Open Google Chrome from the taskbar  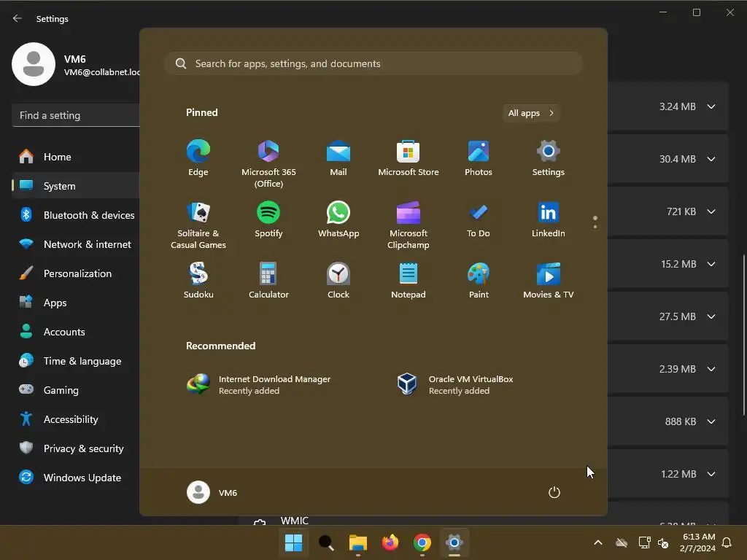click(422, 542)
